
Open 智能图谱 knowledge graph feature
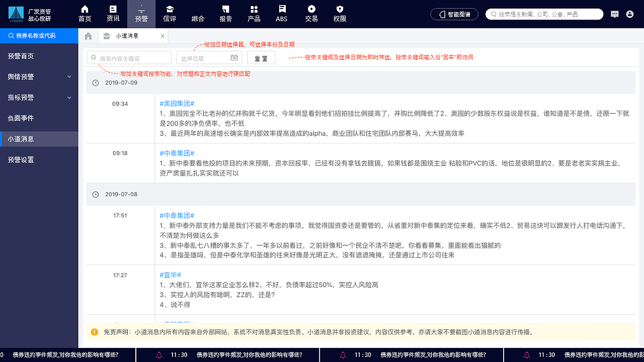click(x=454, y=14)
